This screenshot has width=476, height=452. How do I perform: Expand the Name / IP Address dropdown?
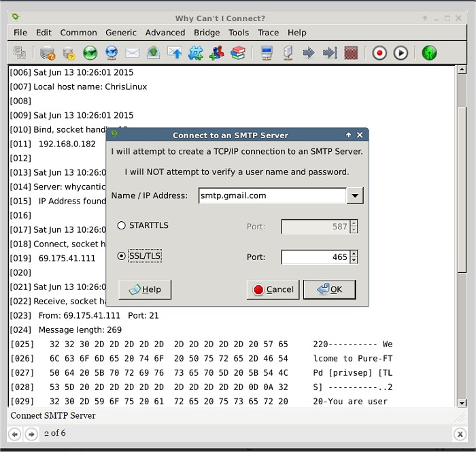pos(355,196)
